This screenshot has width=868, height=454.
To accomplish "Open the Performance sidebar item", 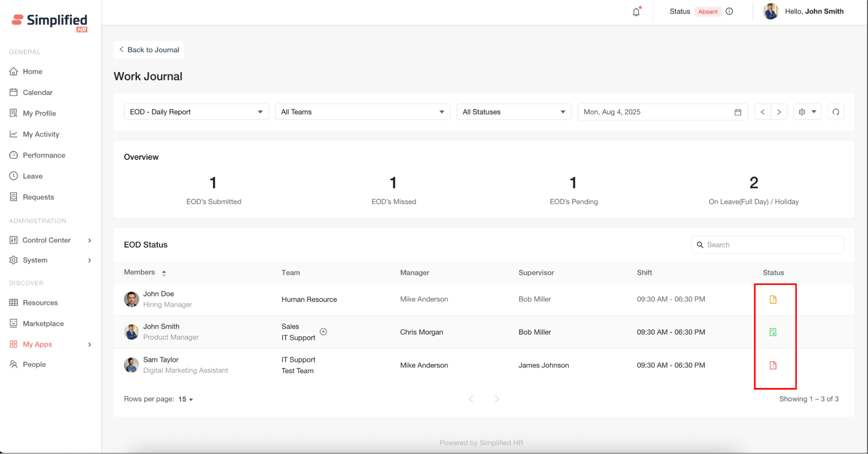I will click(x=44, y=156).
